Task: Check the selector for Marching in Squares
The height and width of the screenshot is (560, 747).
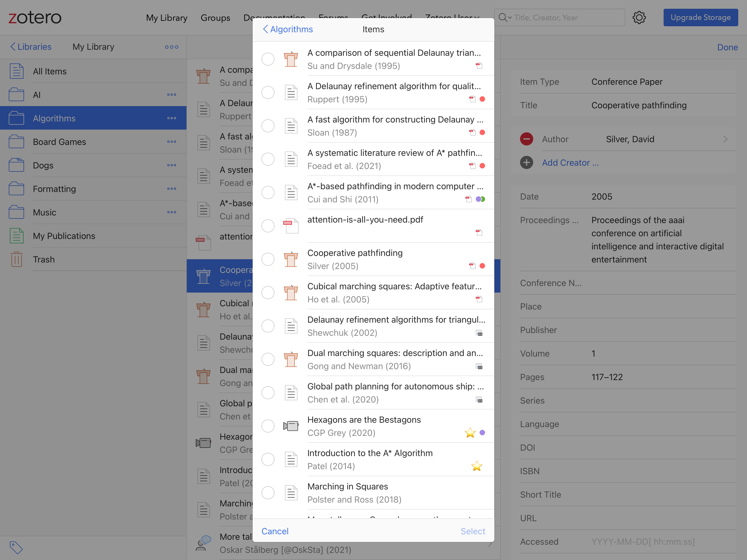Action: 268,493
